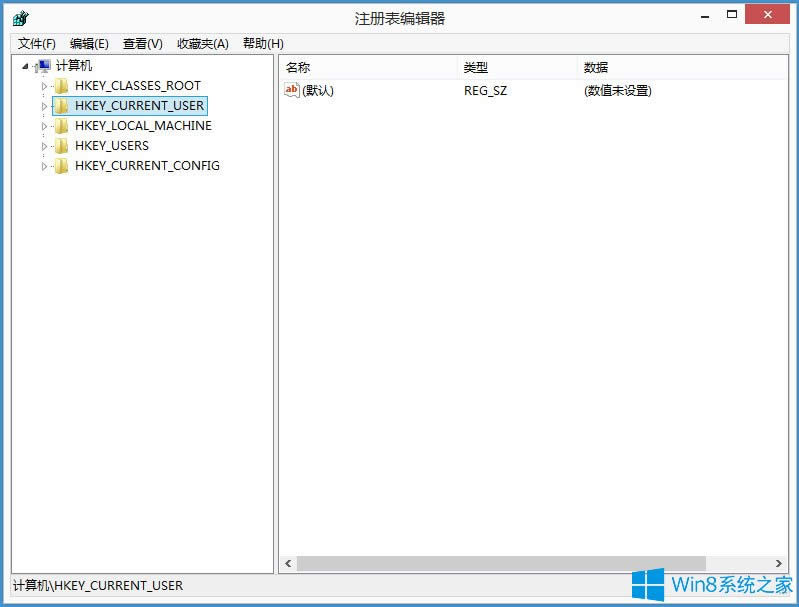This screenshot has width=799, height=607.
Task: Sort by the 名称 column header
Action: (368, 67)
